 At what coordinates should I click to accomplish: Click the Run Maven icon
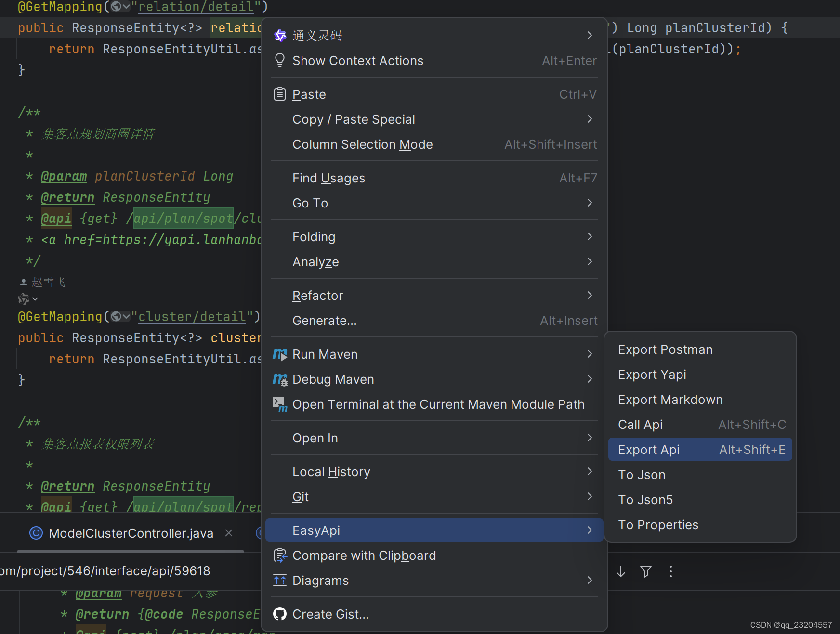(280, 354)
